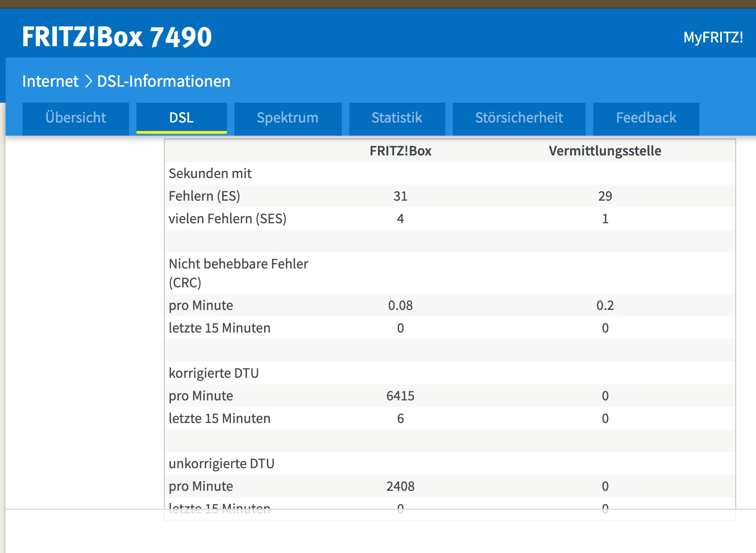Select the value 6415

pyautogui.click(x=401, y=396)
